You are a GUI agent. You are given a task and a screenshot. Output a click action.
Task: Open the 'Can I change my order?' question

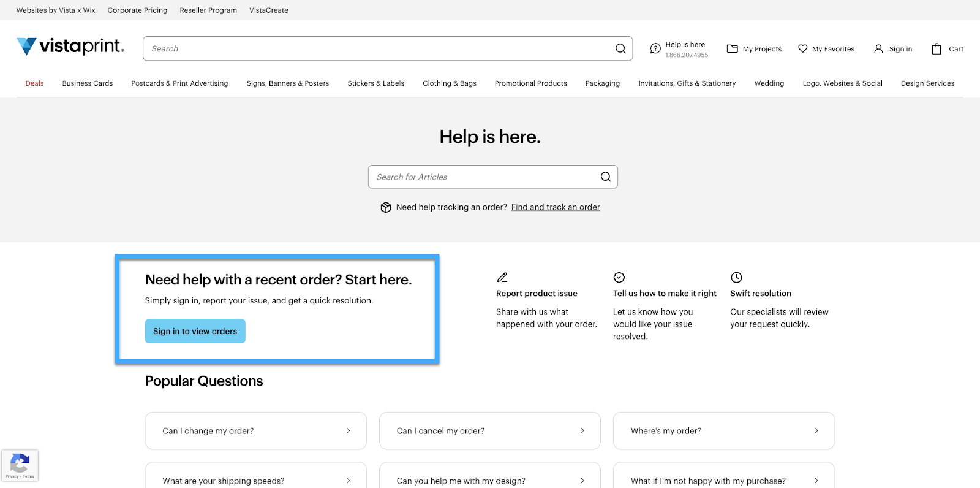[256, 431]
